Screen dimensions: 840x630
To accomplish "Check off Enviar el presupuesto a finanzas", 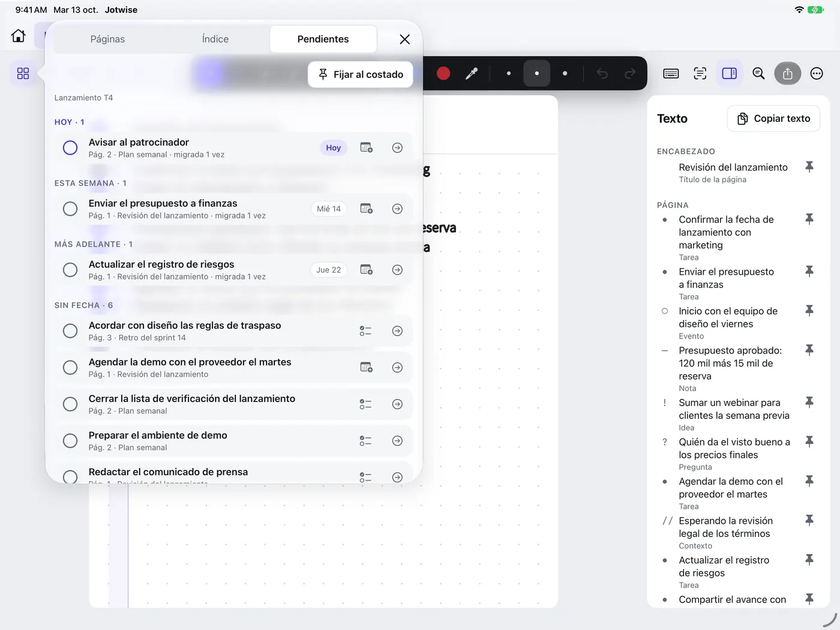I will [x=70, y=209].
